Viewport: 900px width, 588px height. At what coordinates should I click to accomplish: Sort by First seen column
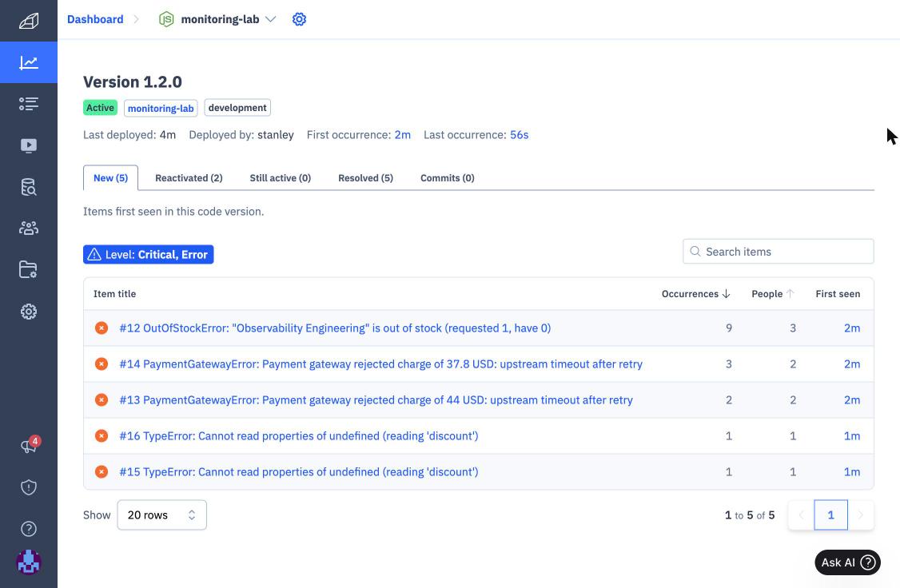point(838,294)
